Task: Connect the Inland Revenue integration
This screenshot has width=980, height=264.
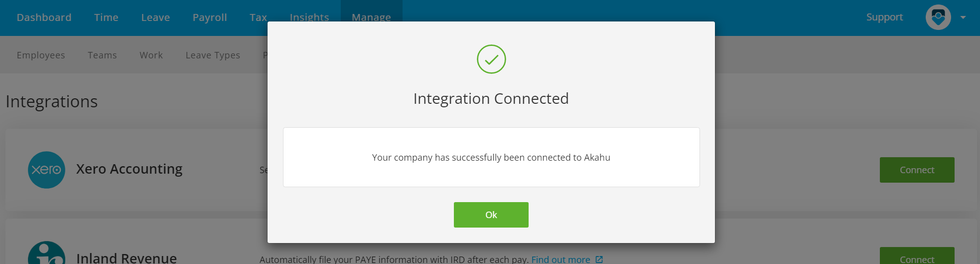Action: coord(917,257)
